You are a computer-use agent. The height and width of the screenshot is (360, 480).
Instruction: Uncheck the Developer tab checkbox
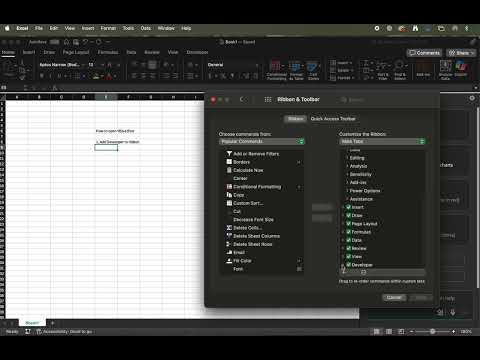point(348,265)
